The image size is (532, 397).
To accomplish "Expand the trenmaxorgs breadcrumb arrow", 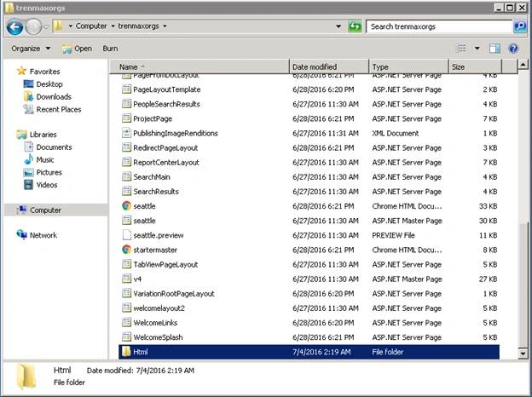I will [165, 26].
